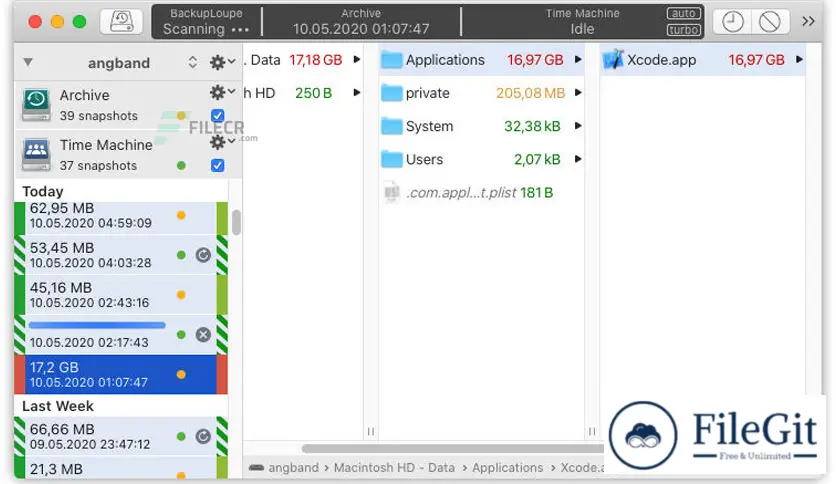Viewport: 836px width, 484px height.
Task: Rescan the 04:03:28 snapshot using its refresh icon
Action: click(x=203, y=255)
